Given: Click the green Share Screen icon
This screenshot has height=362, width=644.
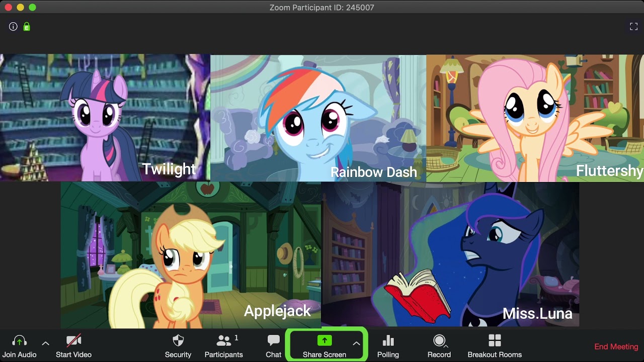Looking at the screenshot, I should [325, 341].
